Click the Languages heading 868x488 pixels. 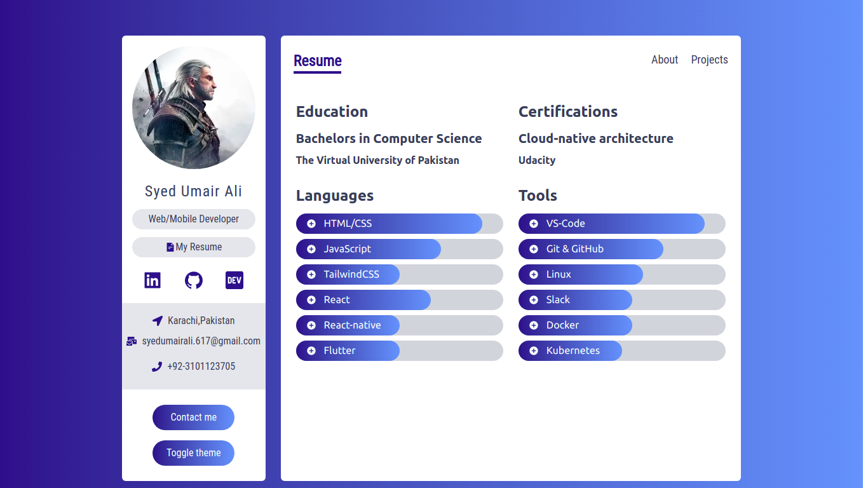click(x=335, y=196)
